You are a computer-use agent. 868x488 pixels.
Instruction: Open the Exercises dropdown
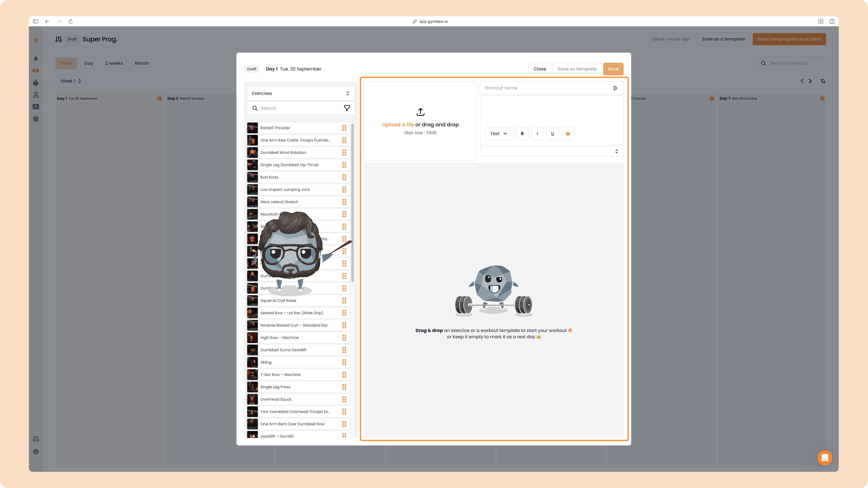click(301, 93)
